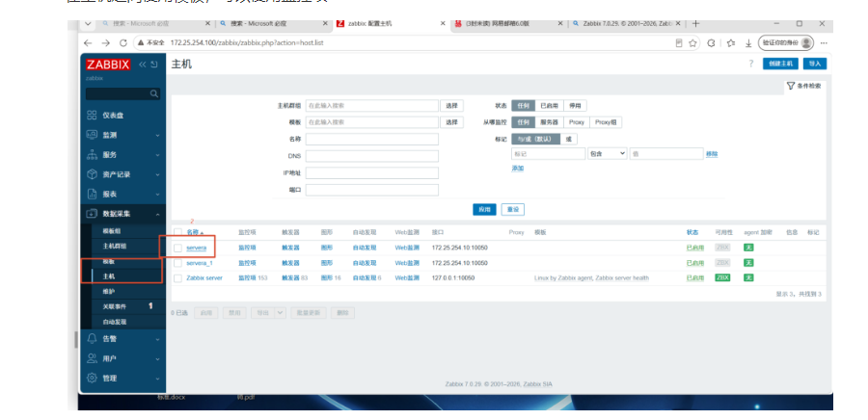Switch to zabbix 配置主机 browser tab
868x420 pixels.
369,24
